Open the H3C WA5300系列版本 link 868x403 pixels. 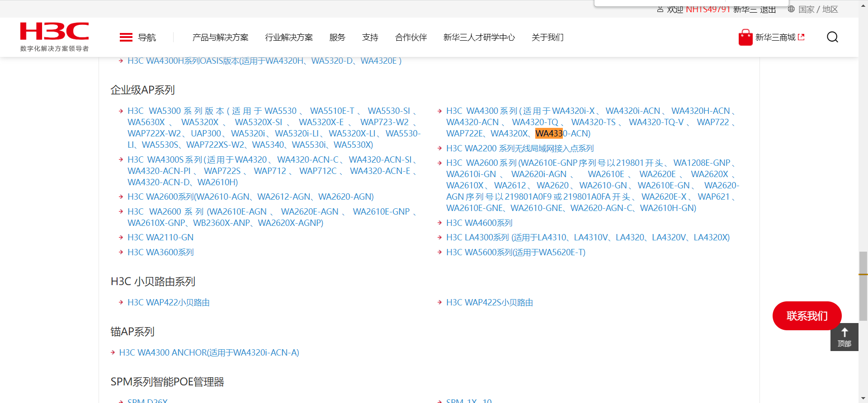coord(274,128)
